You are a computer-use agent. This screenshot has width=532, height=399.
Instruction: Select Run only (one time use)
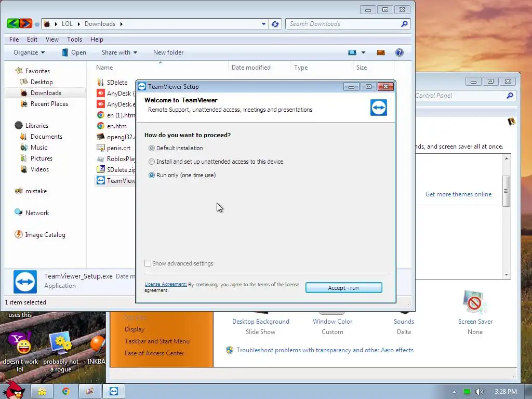click(152, 175)
